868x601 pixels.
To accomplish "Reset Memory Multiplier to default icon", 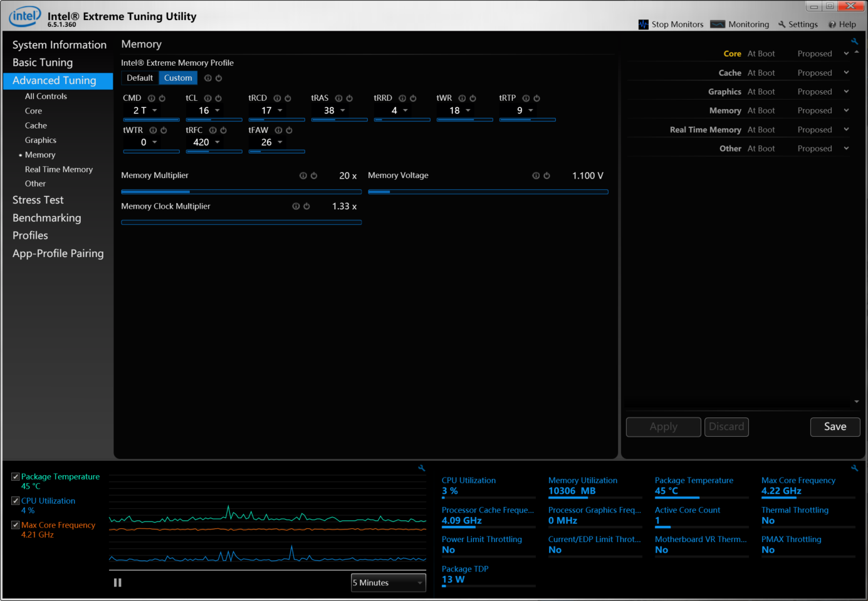I will [314, 176].
